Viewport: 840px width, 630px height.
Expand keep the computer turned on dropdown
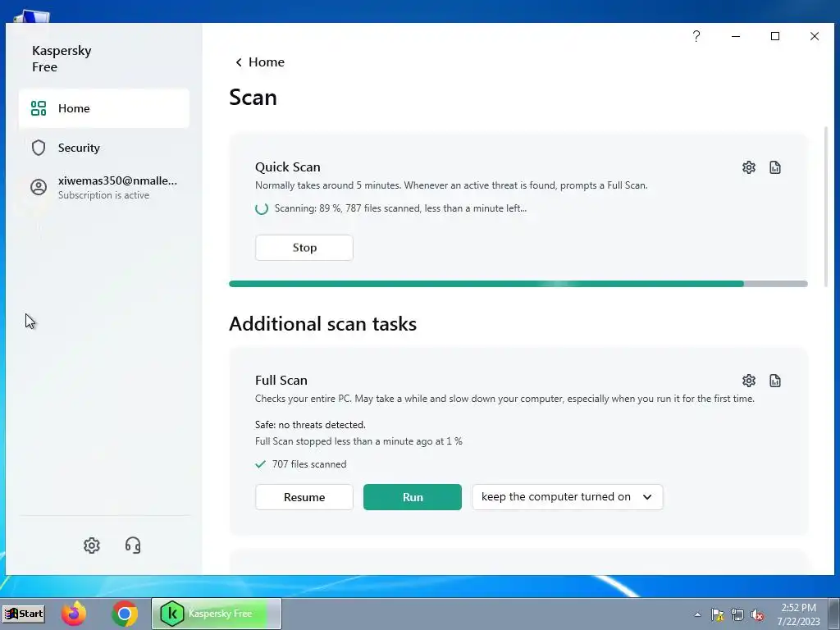(568, 497)
